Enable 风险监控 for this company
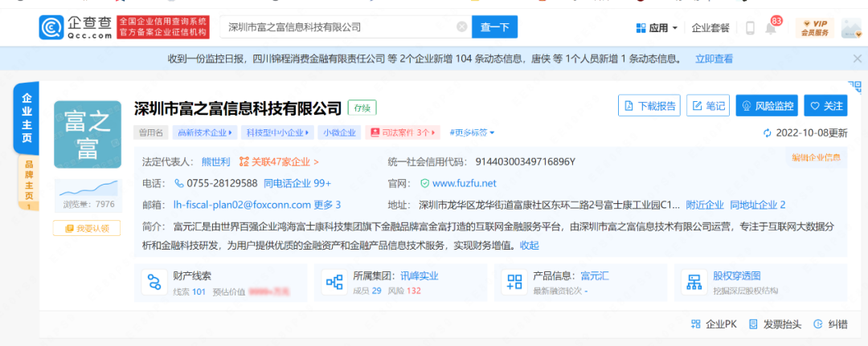 pos(767,106)
